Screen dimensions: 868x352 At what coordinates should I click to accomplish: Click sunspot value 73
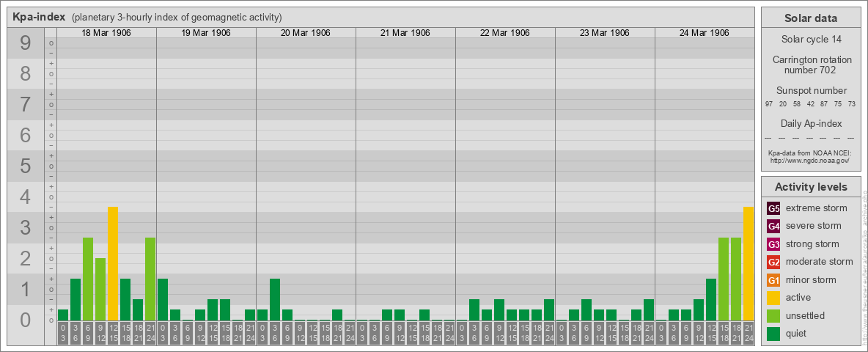[x=852, y=104]
